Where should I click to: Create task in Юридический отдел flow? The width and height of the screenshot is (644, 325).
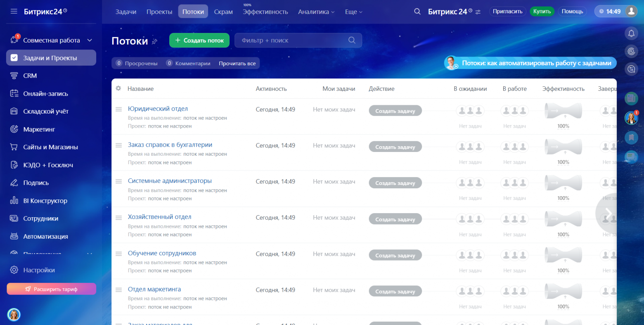point(395,111)
